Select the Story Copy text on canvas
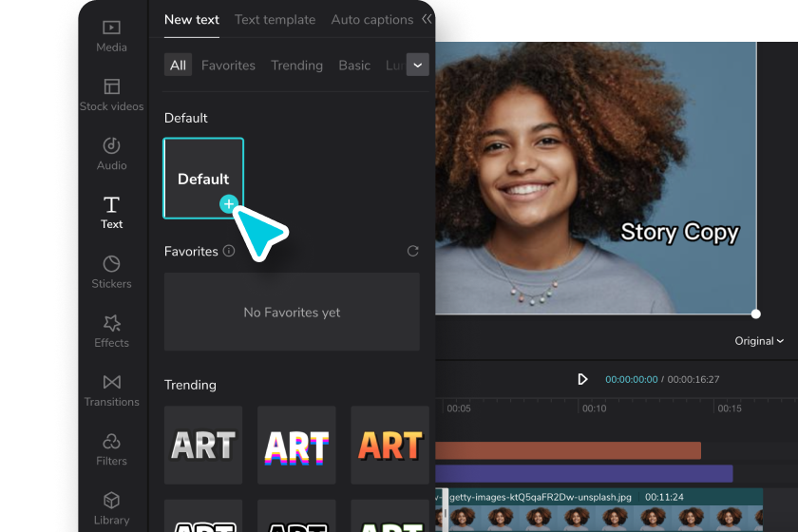 pyautogui.click(x=680, y=233)
